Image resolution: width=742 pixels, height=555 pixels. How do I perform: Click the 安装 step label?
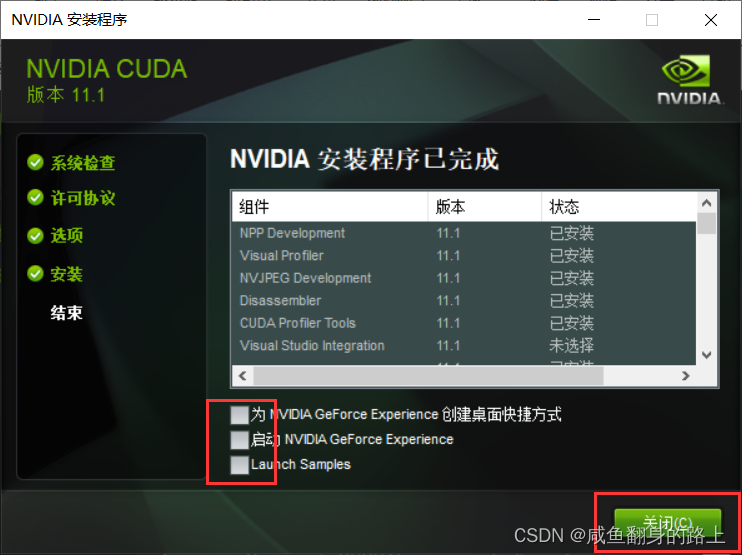tap(67, 274)
